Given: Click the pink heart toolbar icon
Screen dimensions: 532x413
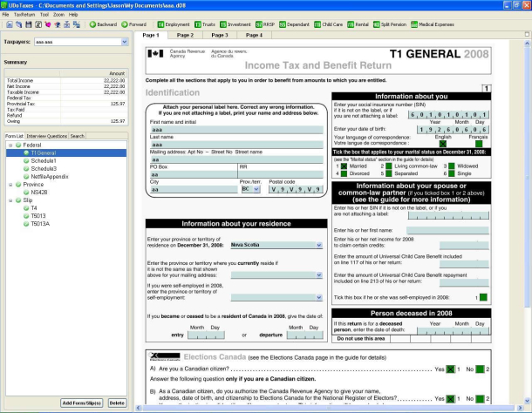Looking at the screenshot, I should pos(48,24).
